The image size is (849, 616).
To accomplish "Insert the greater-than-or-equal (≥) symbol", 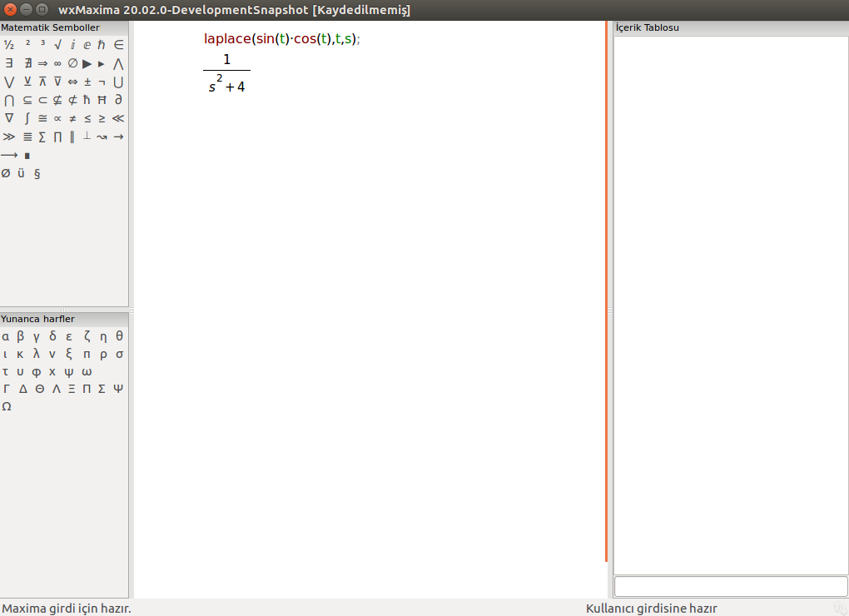I will (x=102, y=118).
